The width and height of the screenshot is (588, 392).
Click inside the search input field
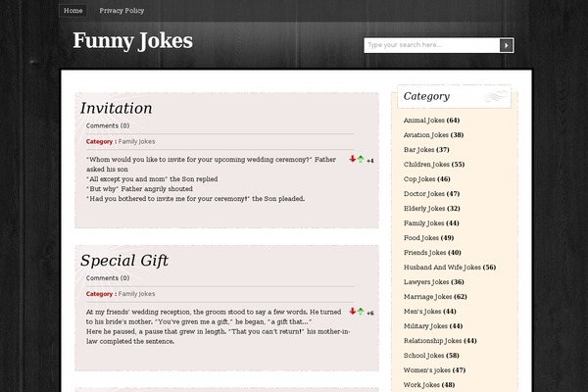[431, 45]
